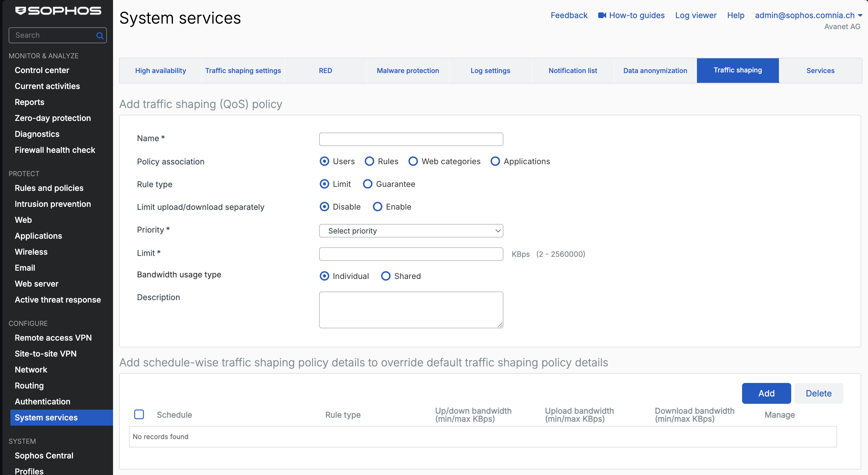Open Web menu item in sidebar
Image resolution: width=868 pixels, height=475 pixels.
tap(23, 220)
